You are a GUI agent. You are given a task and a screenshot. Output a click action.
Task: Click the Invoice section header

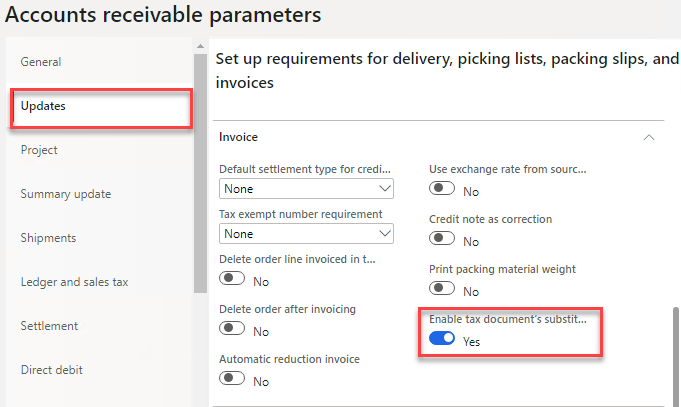[x=239, y=137]
